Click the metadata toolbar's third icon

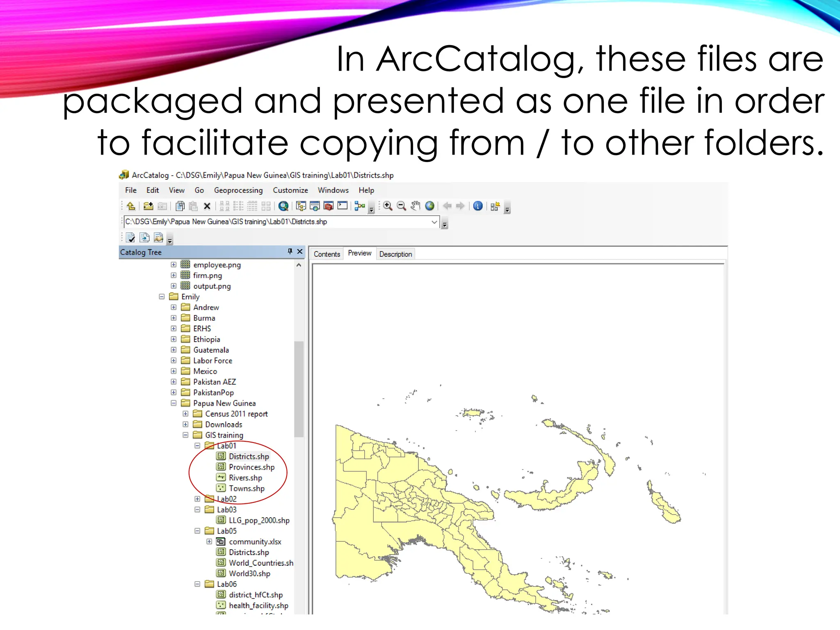click(x=158, y=237)
